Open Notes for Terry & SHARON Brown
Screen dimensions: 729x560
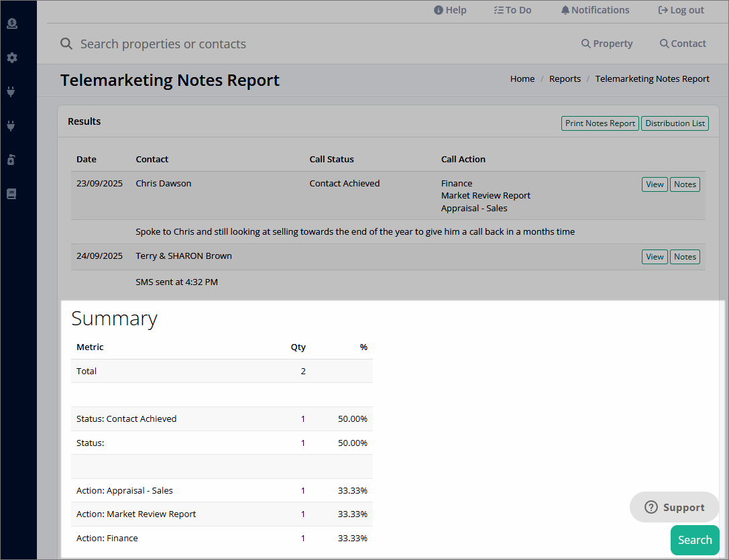(684, 256)
